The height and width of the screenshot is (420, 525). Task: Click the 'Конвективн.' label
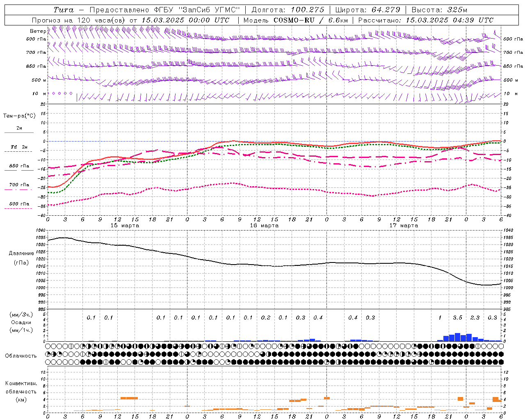(21, 383)
